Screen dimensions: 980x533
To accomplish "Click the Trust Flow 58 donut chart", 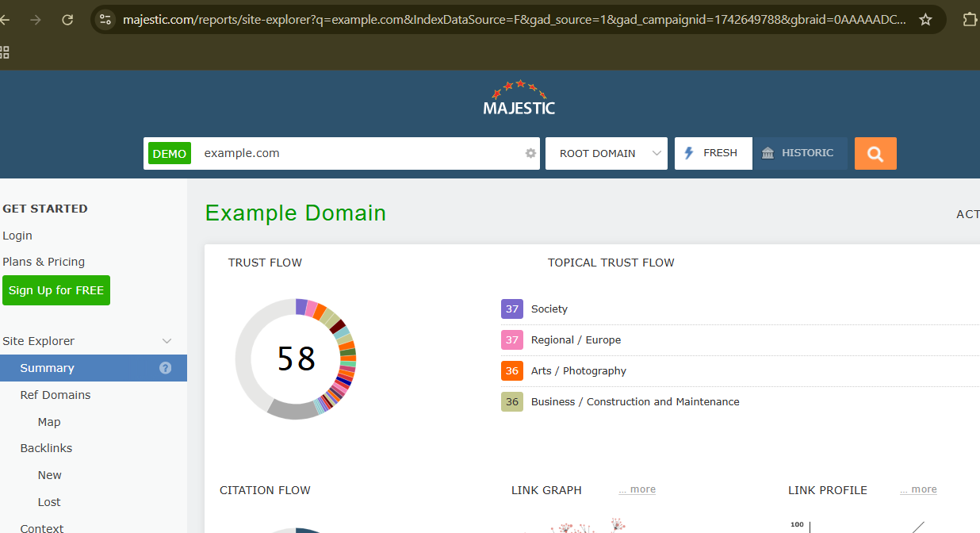I will tap(296, 359).
